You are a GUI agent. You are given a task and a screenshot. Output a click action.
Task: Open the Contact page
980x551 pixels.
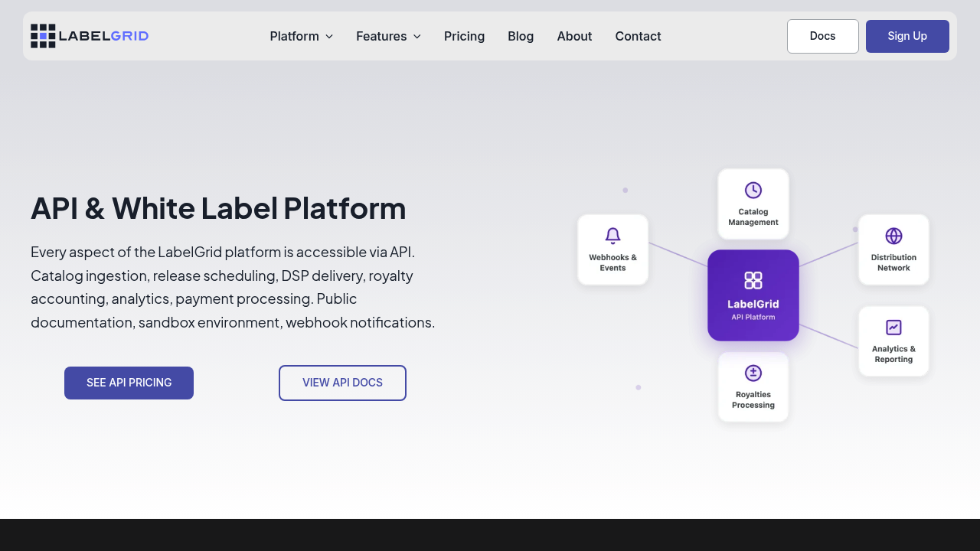[x=638, y=36]
